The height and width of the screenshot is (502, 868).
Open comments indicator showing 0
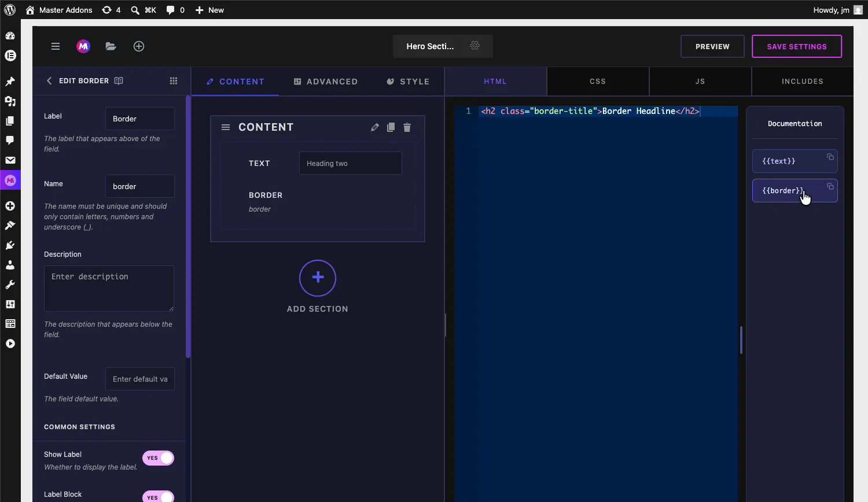click(175, 10)
